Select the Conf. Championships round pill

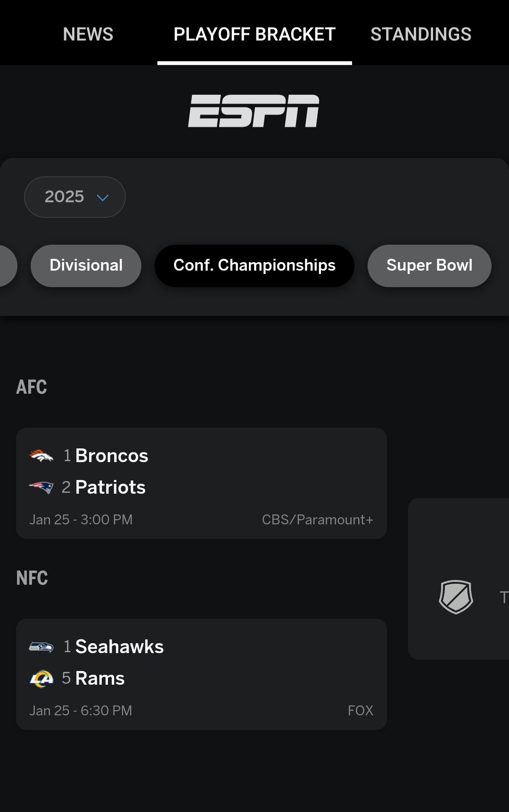coord(254,265)
